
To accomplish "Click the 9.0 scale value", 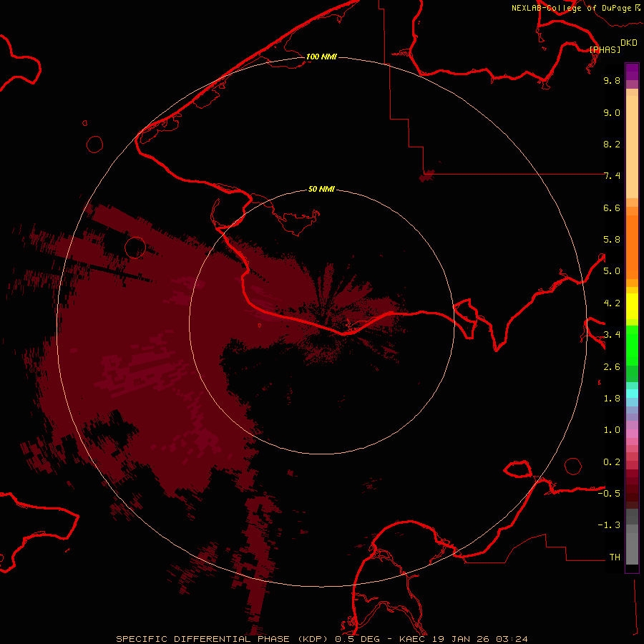I will click(x=612, y=112).
